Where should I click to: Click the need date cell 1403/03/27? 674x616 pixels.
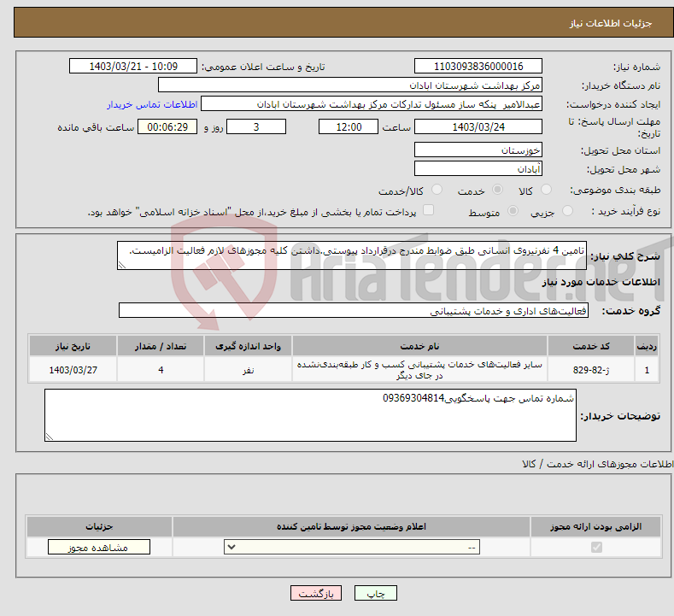click(x=73, y=370)
